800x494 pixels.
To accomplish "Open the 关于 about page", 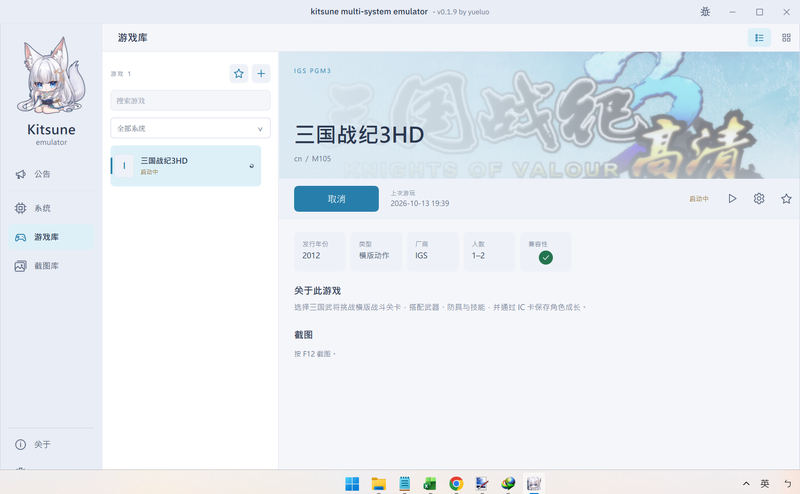I will (51, 444).
